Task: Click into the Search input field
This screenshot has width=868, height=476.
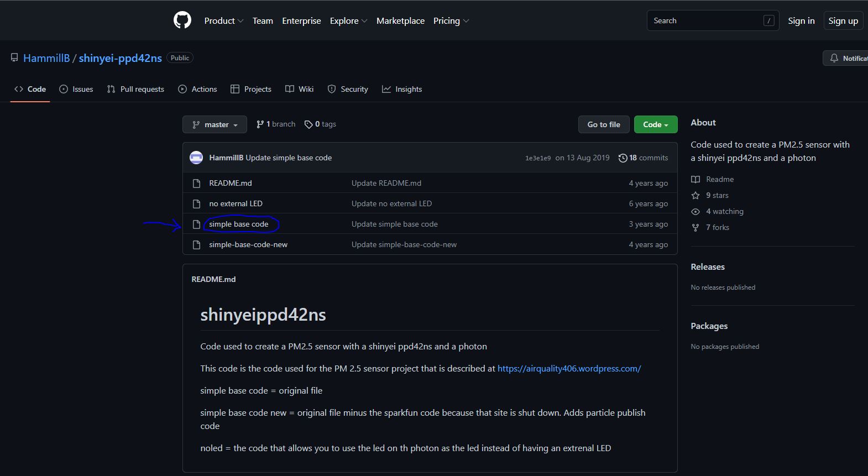Action: (x=705, y=20)
